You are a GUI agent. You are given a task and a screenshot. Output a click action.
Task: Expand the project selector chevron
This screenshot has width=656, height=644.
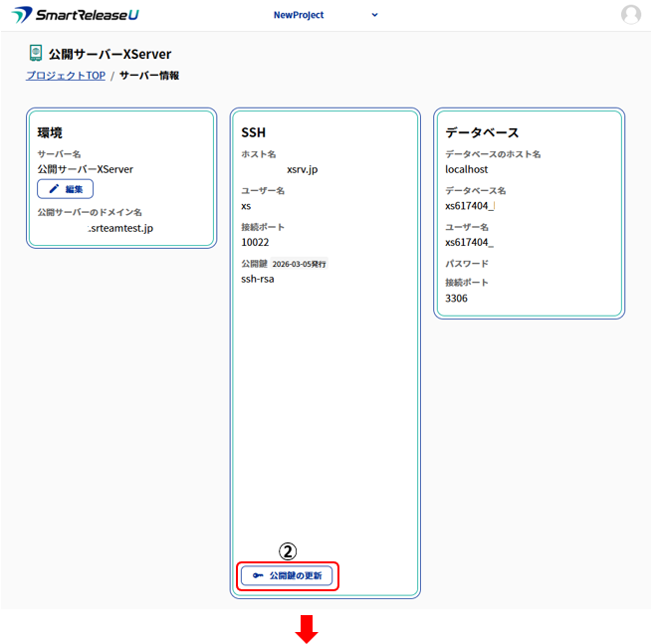[x=374, y=15]
